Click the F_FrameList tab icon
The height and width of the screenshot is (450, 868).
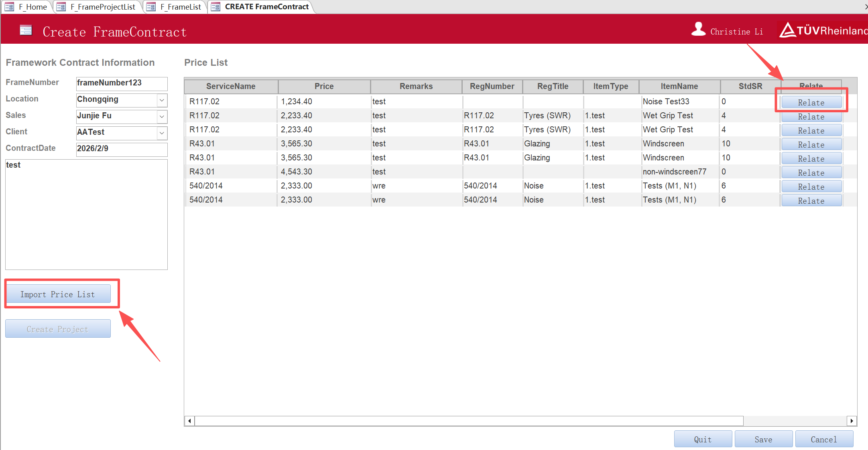point(151,7)
